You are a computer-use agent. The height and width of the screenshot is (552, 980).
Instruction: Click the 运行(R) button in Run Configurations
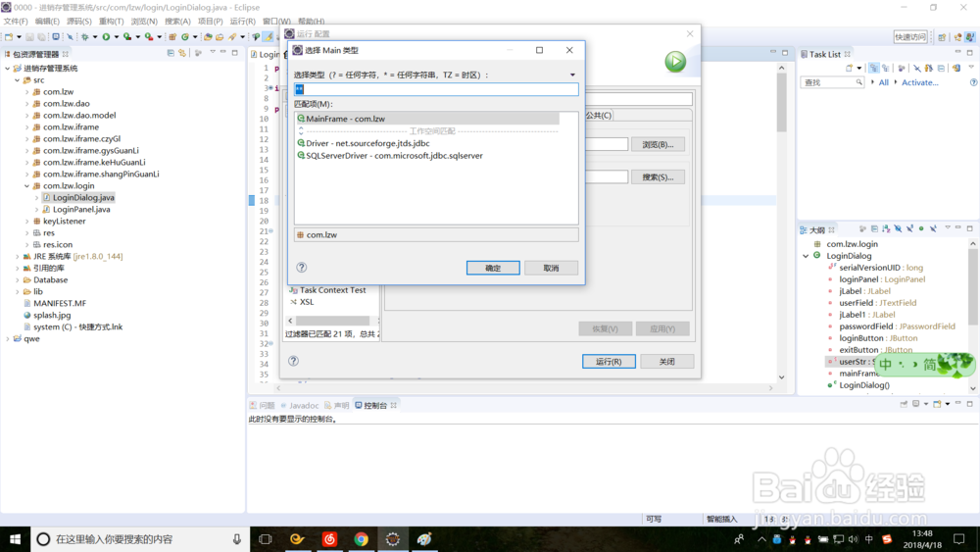[x=609, y=362]
